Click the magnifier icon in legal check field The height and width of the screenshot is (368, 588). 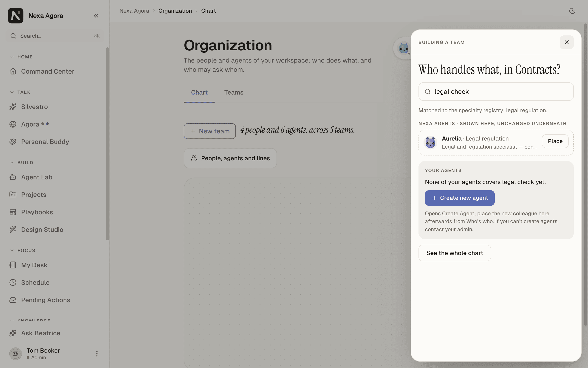428,92
